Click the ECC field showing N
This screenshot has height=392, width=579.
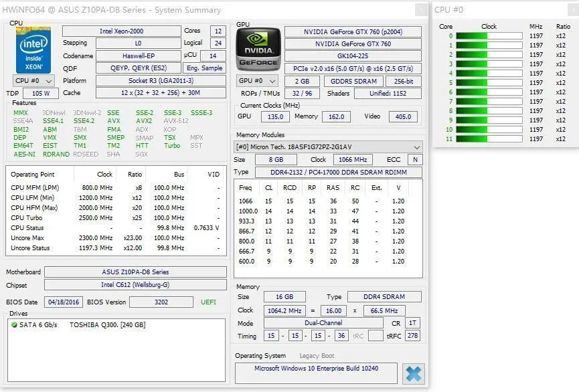coord(416,159)
